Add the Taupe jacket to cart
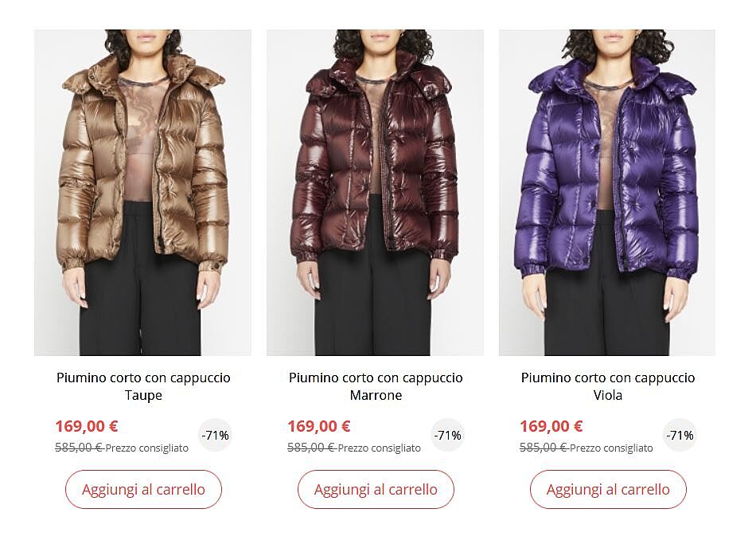This screenshot has height=536, width=756. (144, 489)
